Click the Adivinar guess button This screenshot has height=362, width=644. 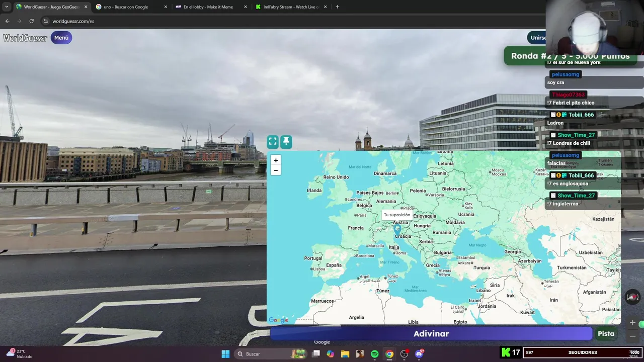(x=431, y=334)
